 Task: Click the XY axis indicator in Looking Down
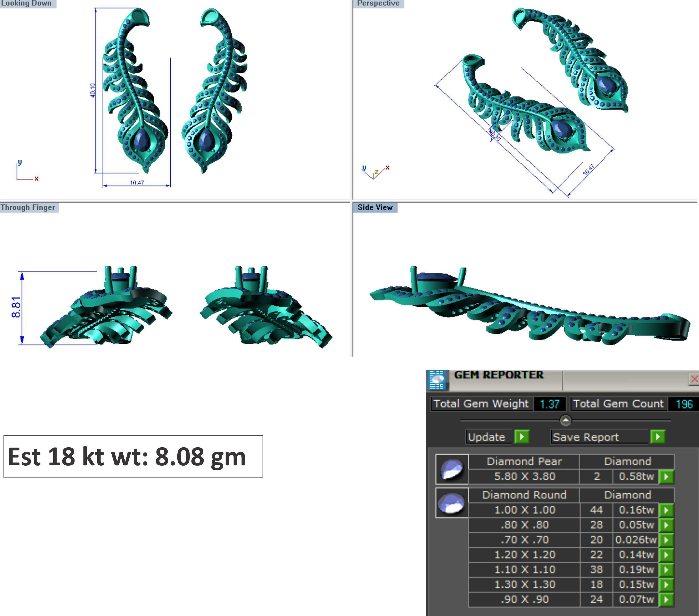(27, 171)
